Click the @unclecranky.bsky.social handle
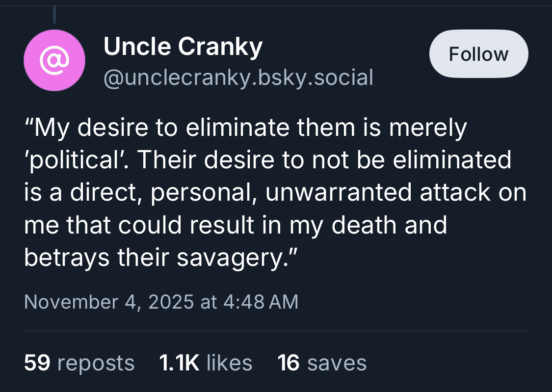552x392 pixels. 238,78
